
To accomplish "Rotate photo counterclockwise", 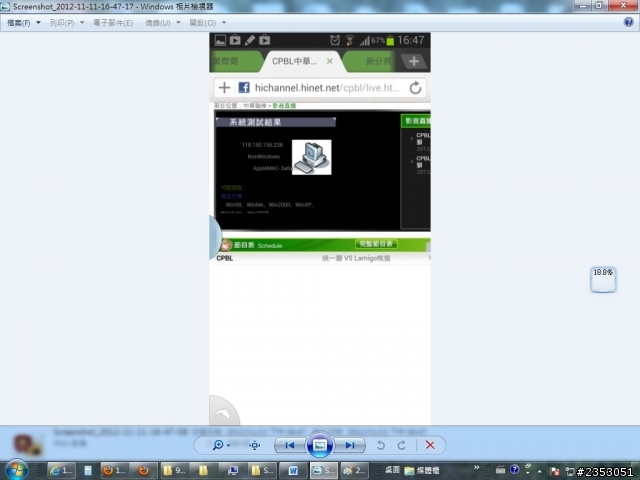I will [380, 445].
